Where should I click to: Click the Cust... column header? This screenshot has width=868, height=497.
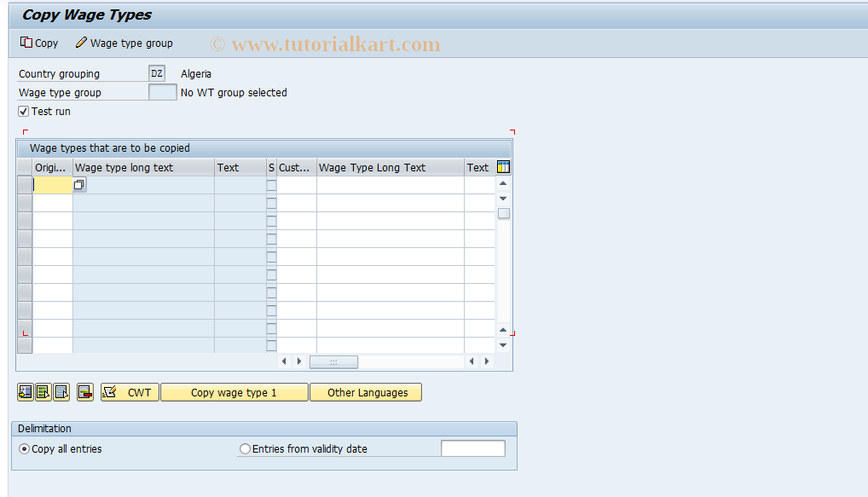(x=297, y=168)
